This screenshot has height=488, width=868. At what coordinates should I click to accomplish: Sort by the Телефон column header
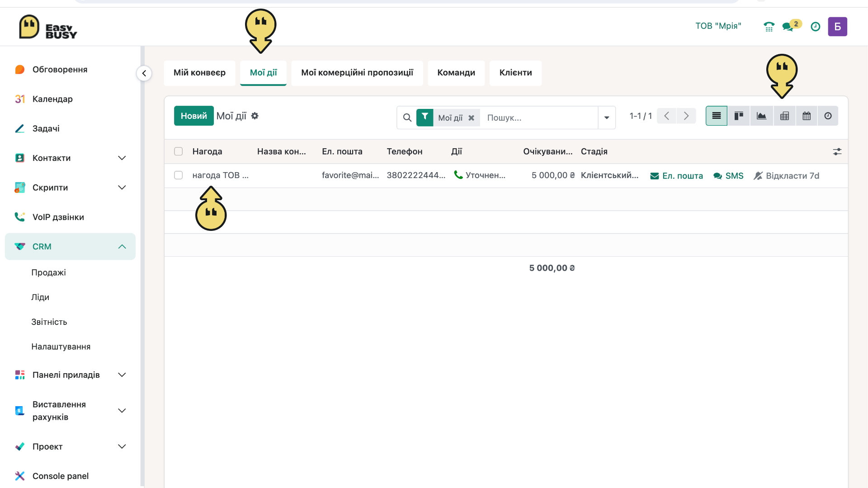pos(404,151)
